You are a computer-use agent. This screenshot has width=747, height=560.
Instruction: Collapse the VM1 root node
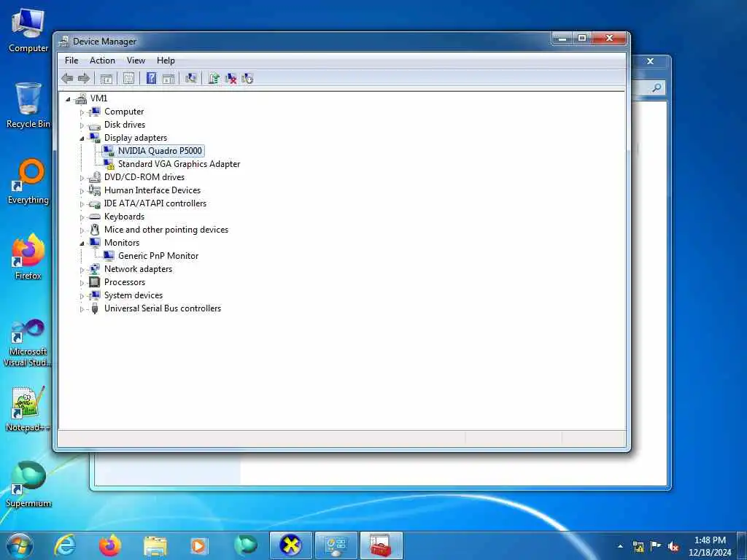point(68,99)
